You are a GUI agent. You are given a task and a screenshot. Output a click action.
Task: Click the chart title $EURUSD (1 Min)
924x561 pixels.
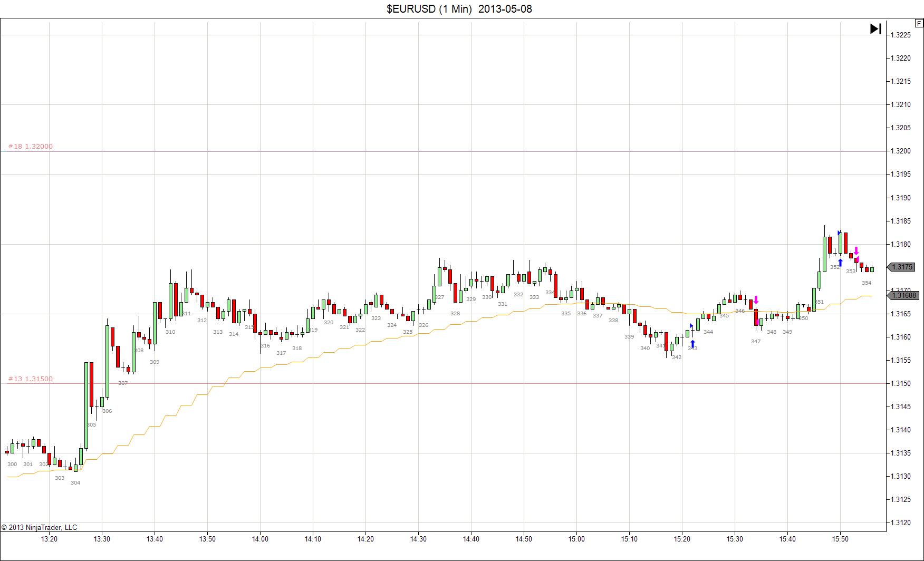tap(429, 9)
